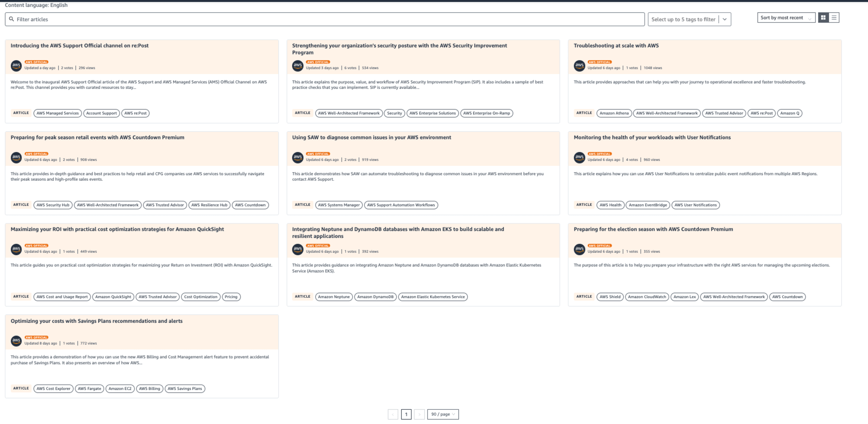Click AWS avatar on 'Preparing for peak season' card
The height and width of the screenshot is (424, 868).
16,158
